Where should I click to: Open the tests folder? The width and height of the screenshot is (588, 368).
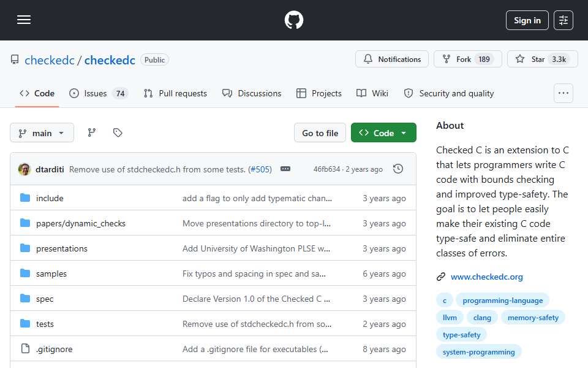pyautogui.click(x=45, y=324)
